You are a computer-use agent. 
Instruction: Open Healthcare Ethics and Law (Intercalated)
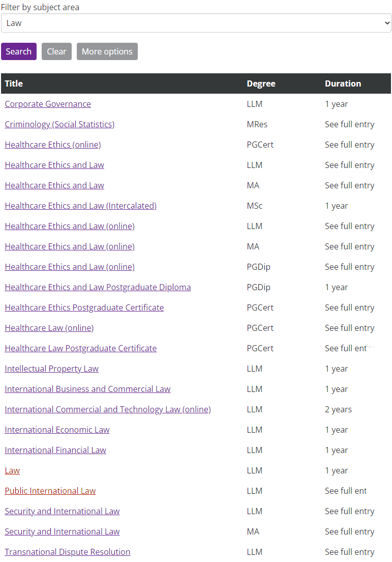coord(80,206)
